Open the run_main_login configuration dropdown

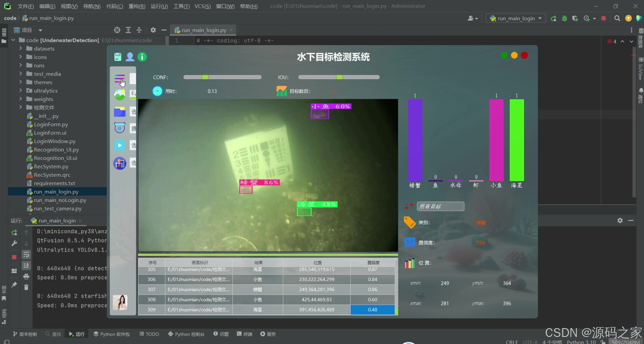point(516,18)
